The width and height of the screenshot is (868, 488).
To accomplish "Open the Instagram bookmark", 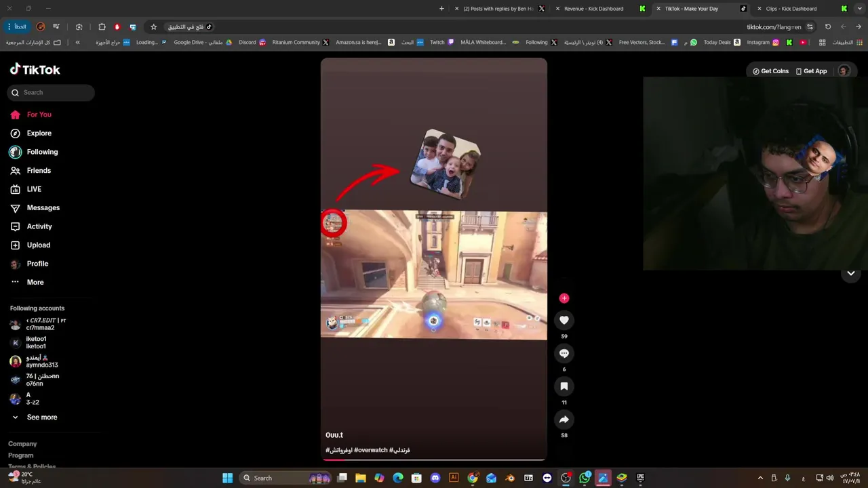I will coord(763,42).
